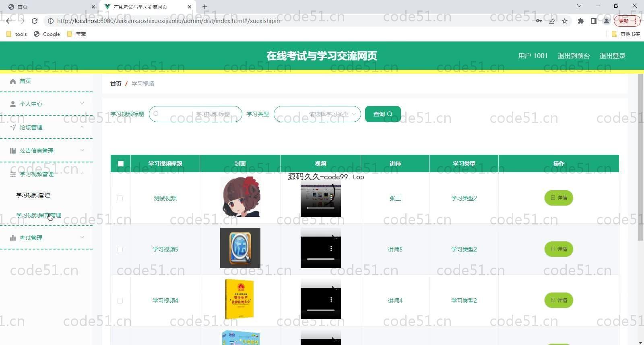This screenshot has height=345, width=644.
Task: Click 退出登录 link in header
Action: [612, 56]
